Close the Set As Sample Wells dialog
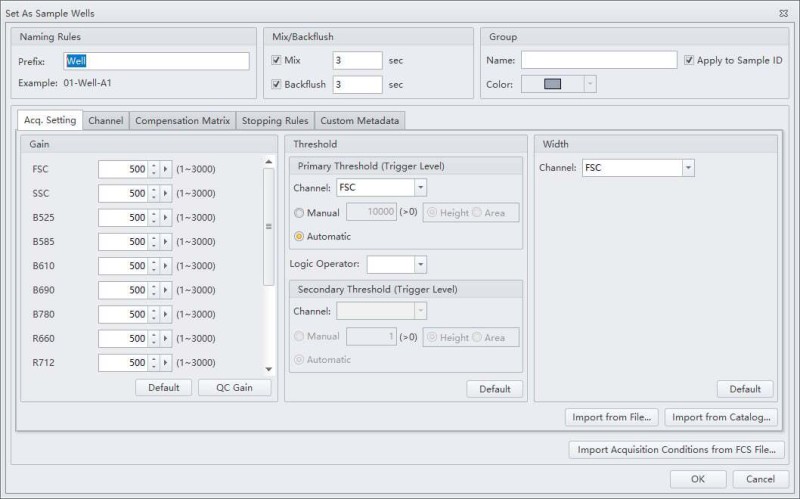Screen dimensions: 800x499 click(x=784, y=13)
